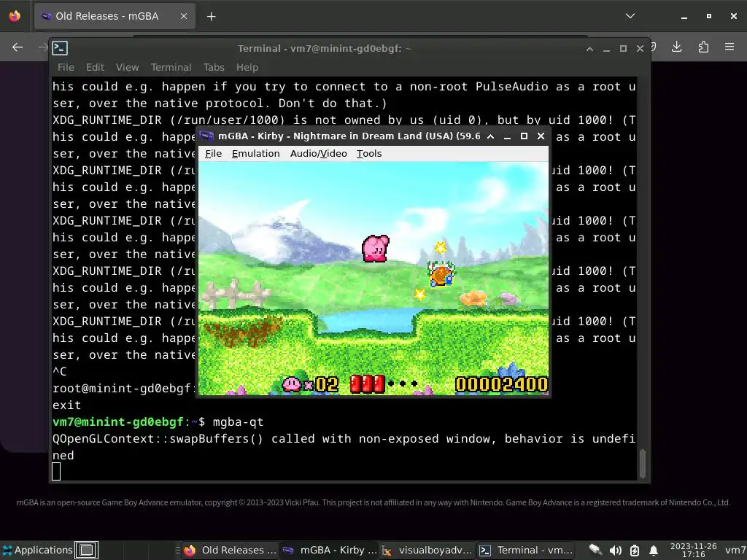
Task: Click the terminal cursor block at prompt
Action: tap(56, 472)
